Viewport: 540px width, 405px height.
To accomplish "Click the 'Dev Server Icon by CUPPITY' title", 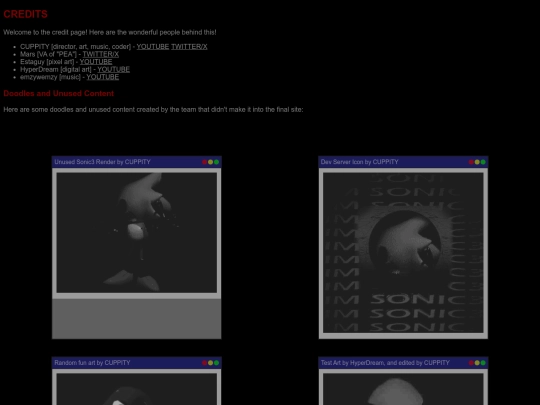I will point(360,162).
